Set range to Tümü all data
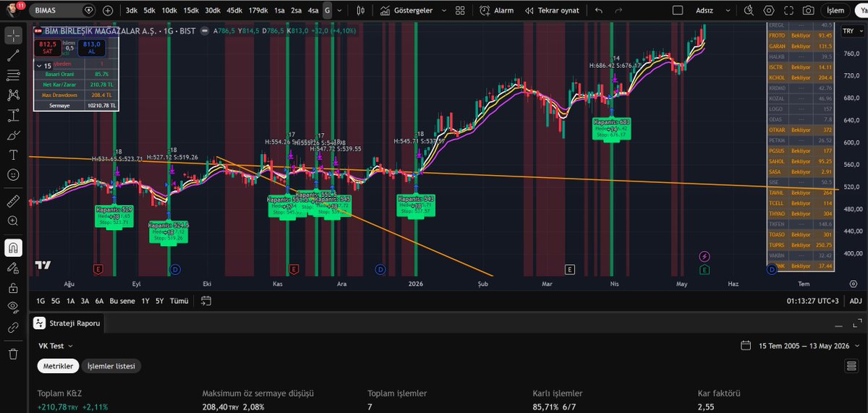The width and height of the screenshot is (868, 413). point(179,301)
